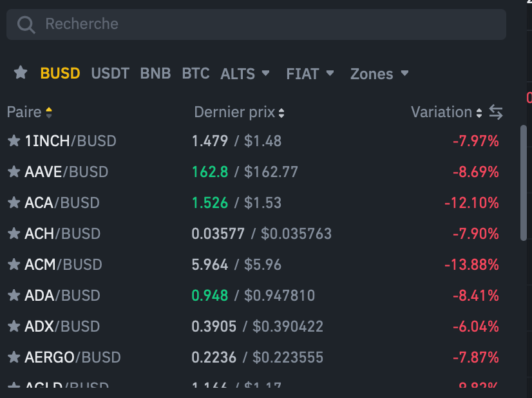Click the search magnifier icon
Screen dimensions: 532x398
pyautogui.click(x=26, y=24)
